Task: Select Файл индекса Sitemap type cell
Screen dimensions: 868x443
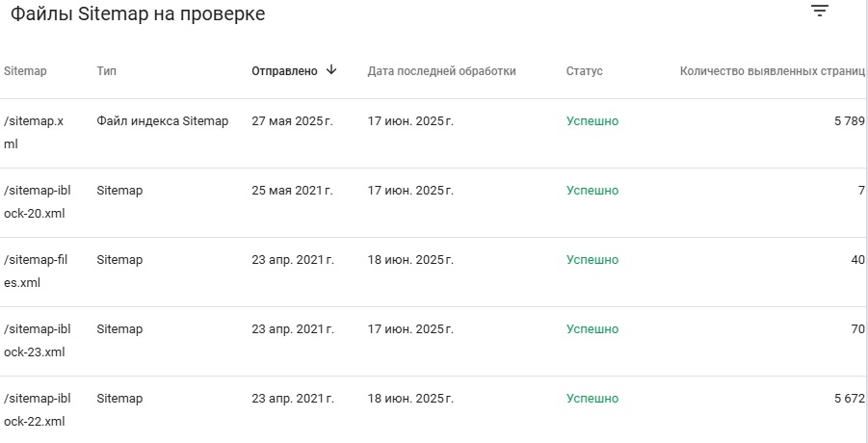Action: (x=163, y=121)
